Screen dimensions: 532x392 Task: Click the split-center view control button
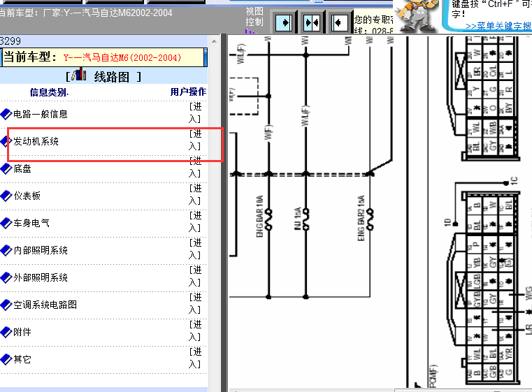[312, 23]
